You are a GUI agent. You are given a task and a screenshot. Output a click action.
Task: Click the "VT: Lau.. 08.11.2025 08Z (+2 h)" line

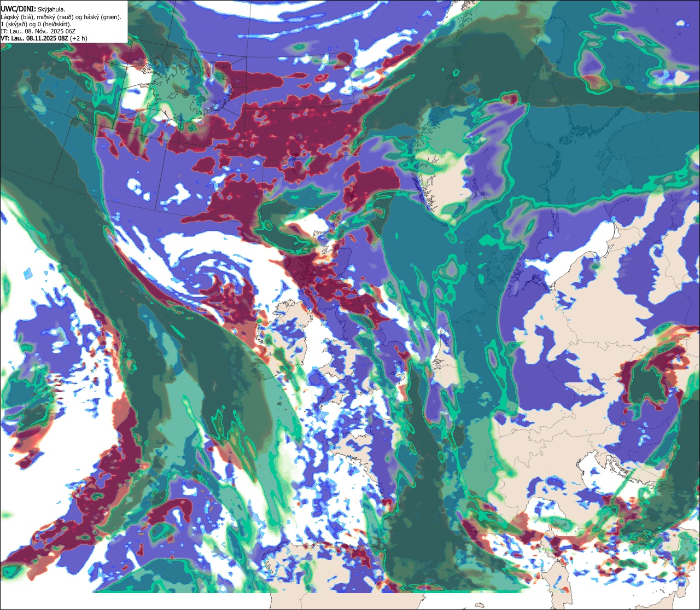[x=44, y=38]
